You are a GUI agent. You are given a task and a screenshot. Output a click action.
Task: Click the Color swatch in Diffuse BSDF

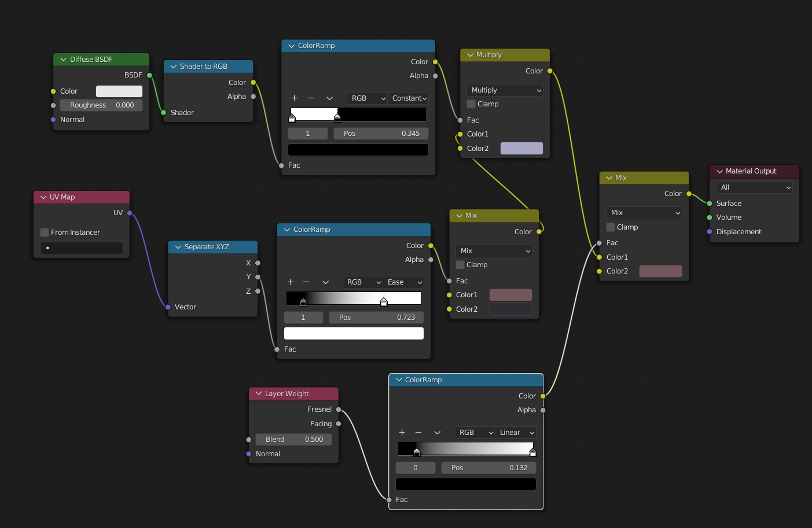(119, 91)
